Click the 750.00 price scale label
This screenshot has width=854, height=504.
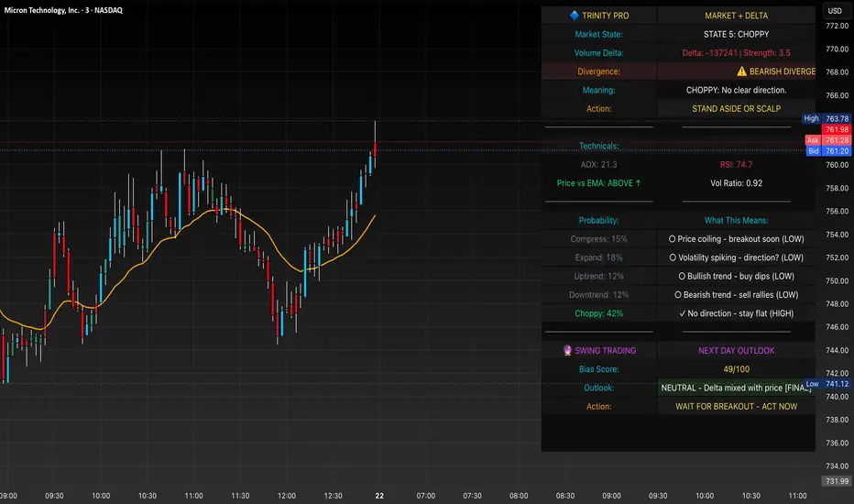(x=837, y=280)
